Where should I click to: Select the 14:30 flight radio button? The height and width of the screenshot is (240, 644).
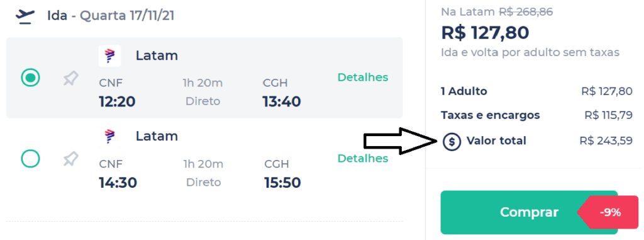tap(30, 159)
